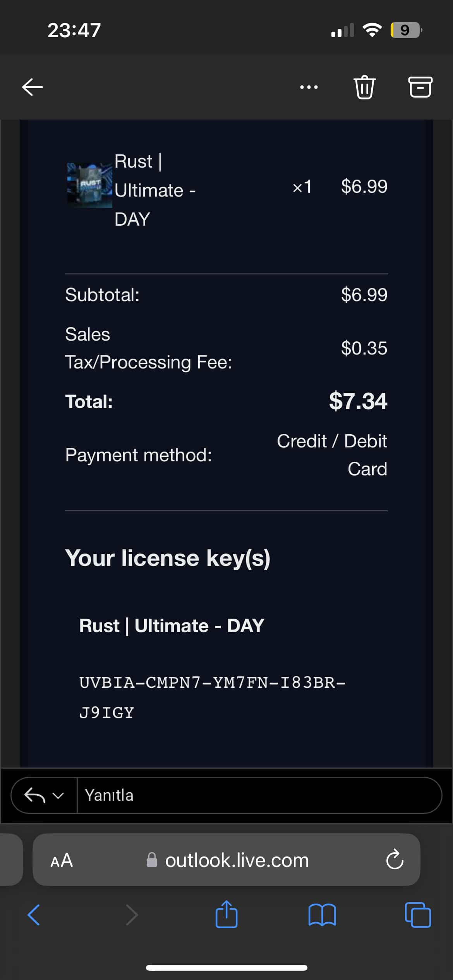Image resolution: width=453 pixels, height=980 pixels.
Task: Select the license key text UVBIA-CMPN7
Action: (x=139, y=683)
